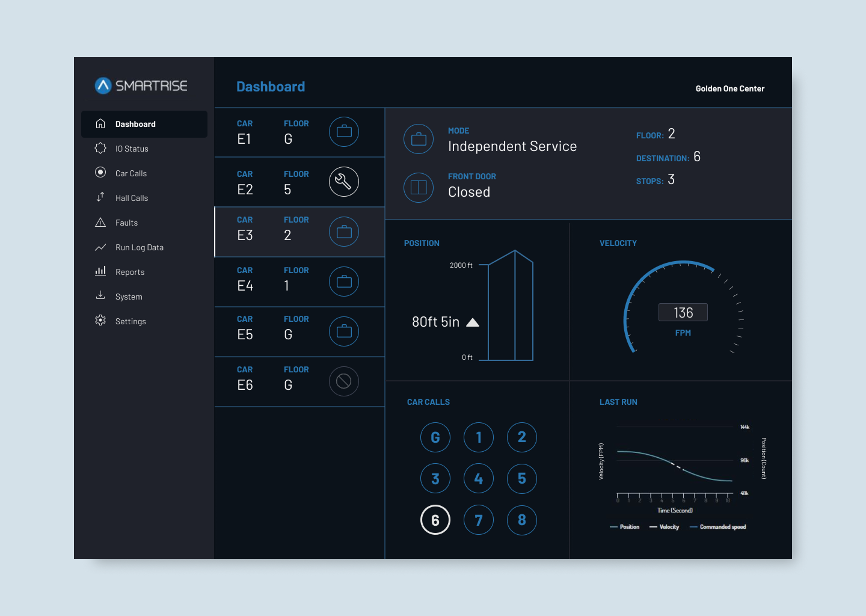Viewport: 866px width, 616px height.
Task: Open the Faults page
Action: click(x=126, y=223)
